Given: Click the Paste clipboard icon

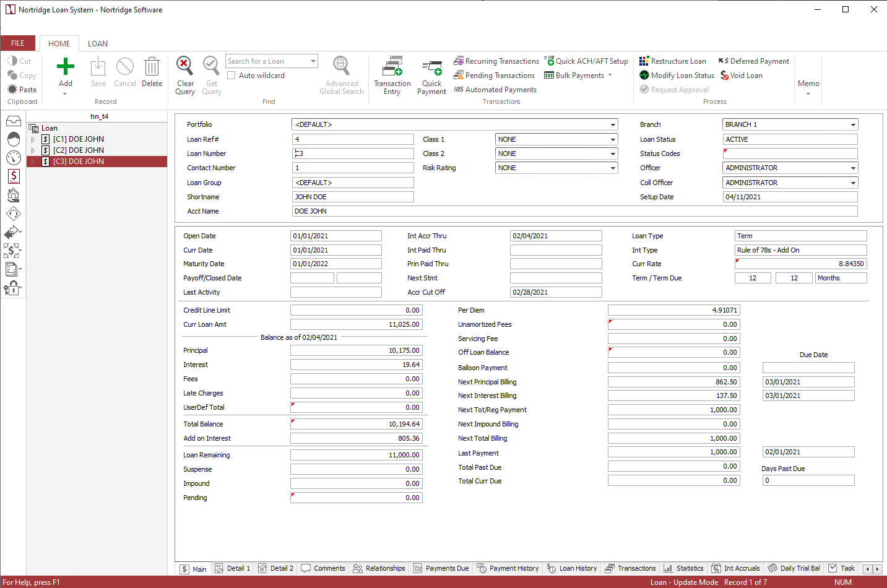Looking at the screenshot, I should click(x=12, y=89).
